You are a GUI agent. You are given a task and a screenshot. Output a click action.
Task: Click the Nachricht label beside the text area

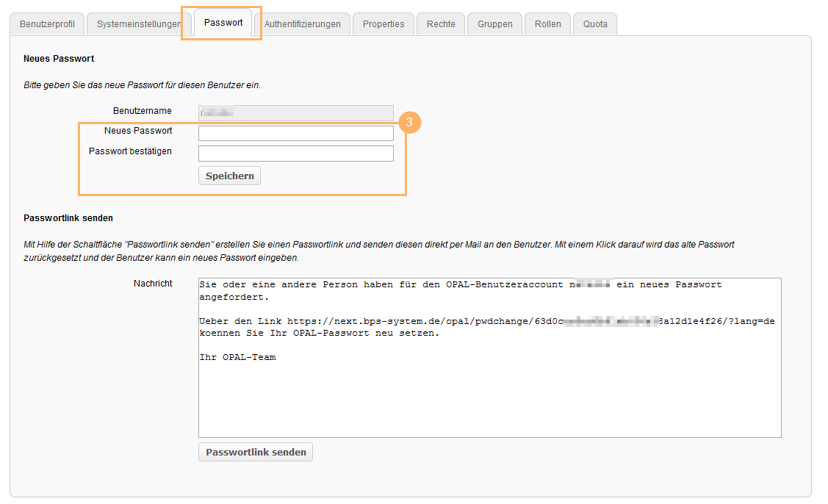pyautogui.click(x=153, y=283)
